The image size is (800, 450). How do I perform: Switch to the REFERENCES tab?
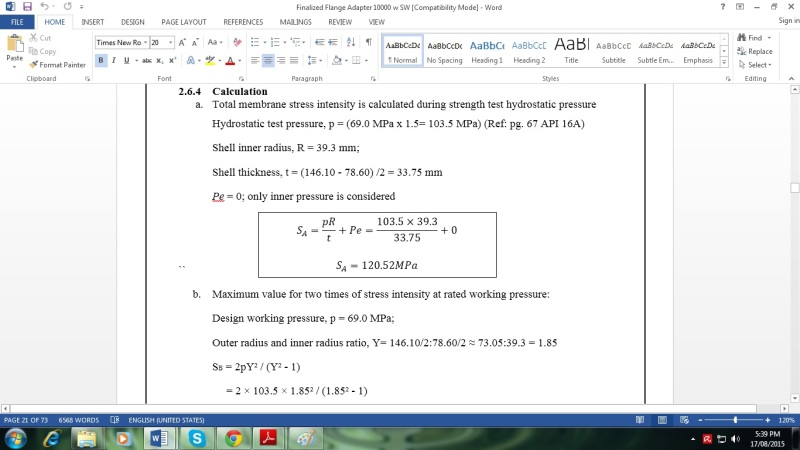coord(243,22)
